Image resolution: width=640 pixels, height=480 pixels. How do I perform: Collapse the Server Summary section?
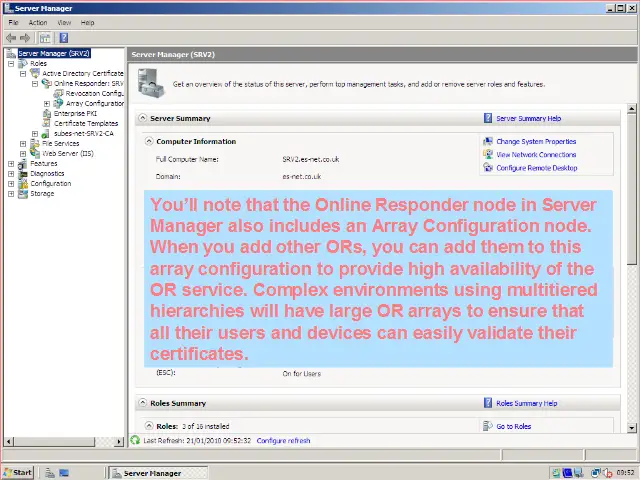click(x=141, y=118)
